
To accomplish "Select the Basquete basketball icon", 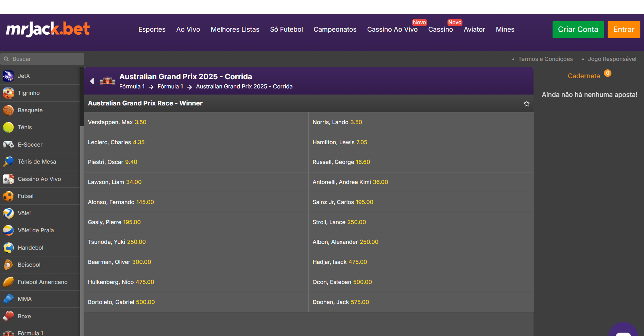I will tap(8, 110).
